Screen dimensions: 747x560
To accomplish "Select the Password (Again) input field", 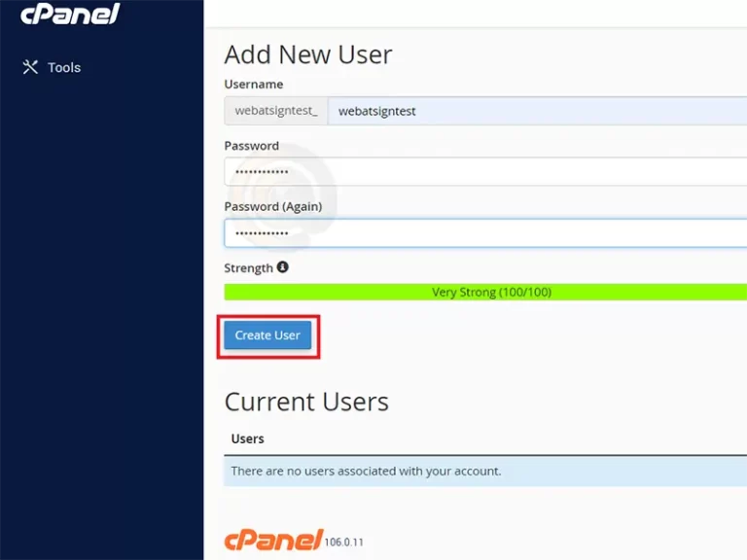I will tap(486, 233).
